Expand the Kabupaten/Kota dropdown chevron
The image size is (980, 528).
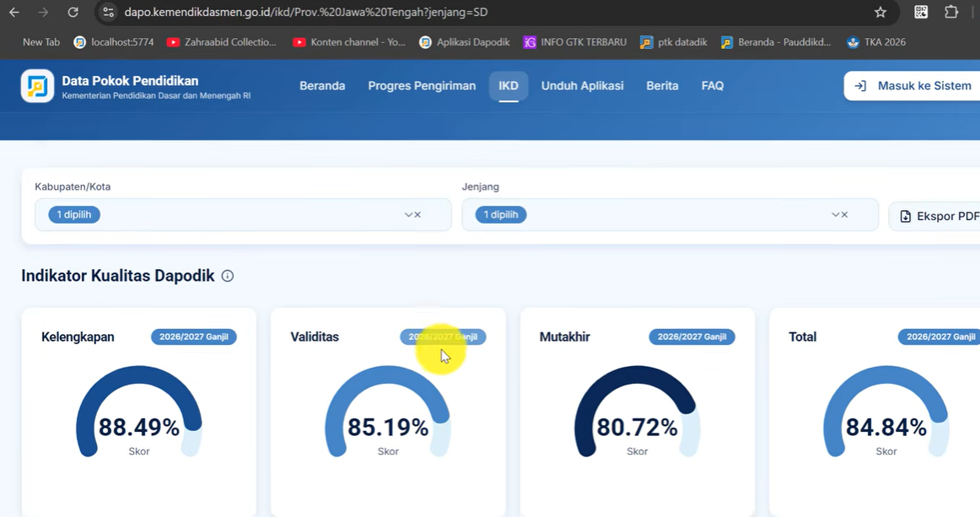[x=408, y=215]
